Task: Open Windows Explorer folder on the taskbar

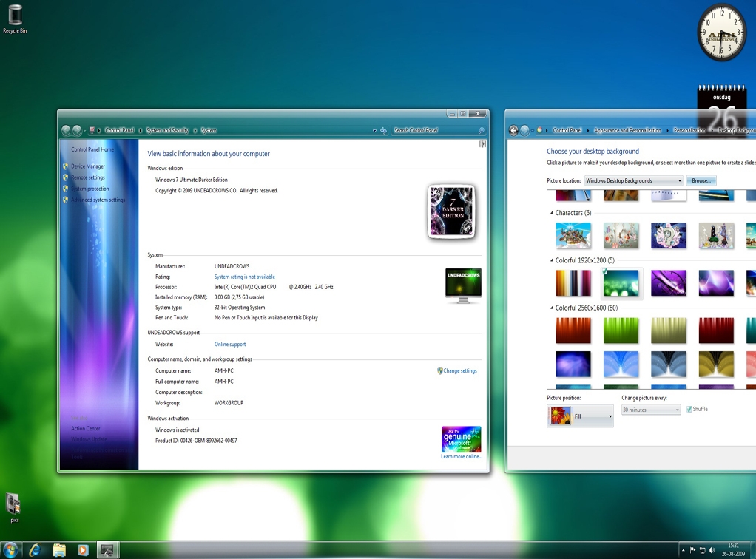Action: tap(59, 550)
